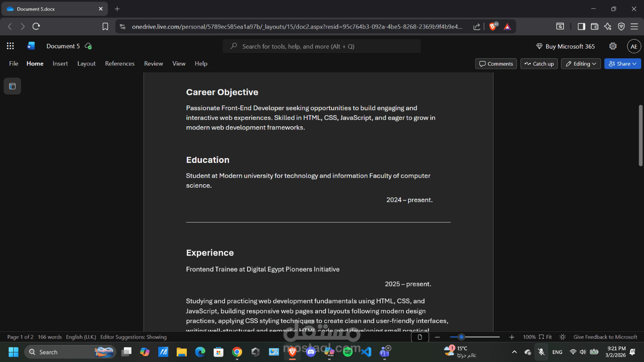644x362 pixels.
Task: Click the zoom slider handle
Action: (462, 337)
